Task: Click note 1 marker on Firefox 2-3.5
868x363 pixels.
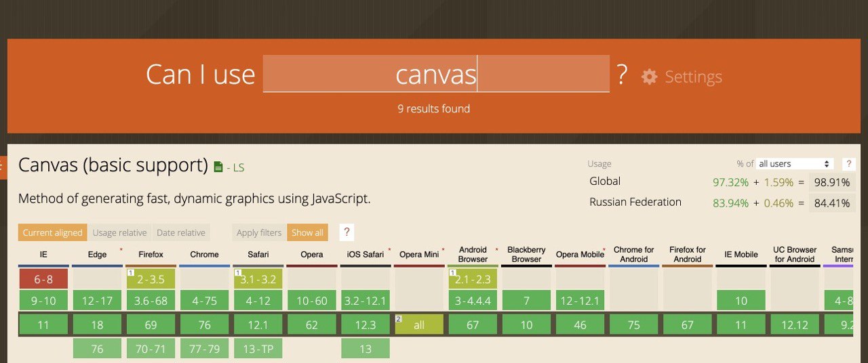Action: [130, 272]
